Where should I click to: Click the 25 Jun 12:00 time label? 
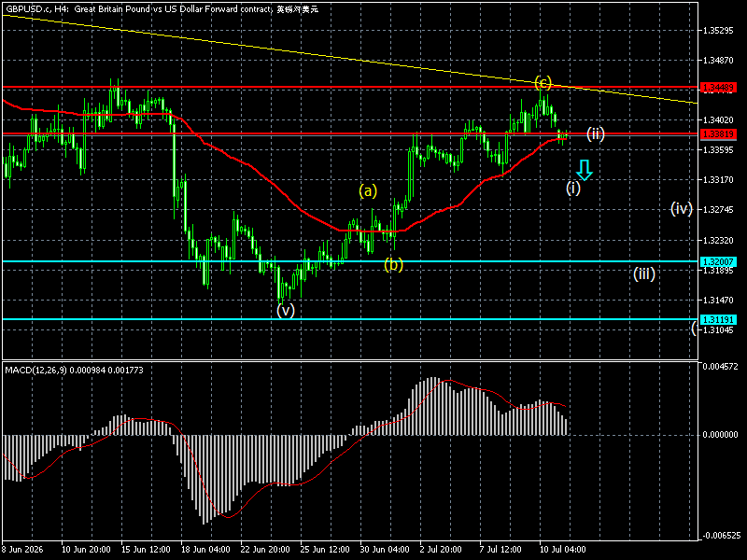pos(325,550)
